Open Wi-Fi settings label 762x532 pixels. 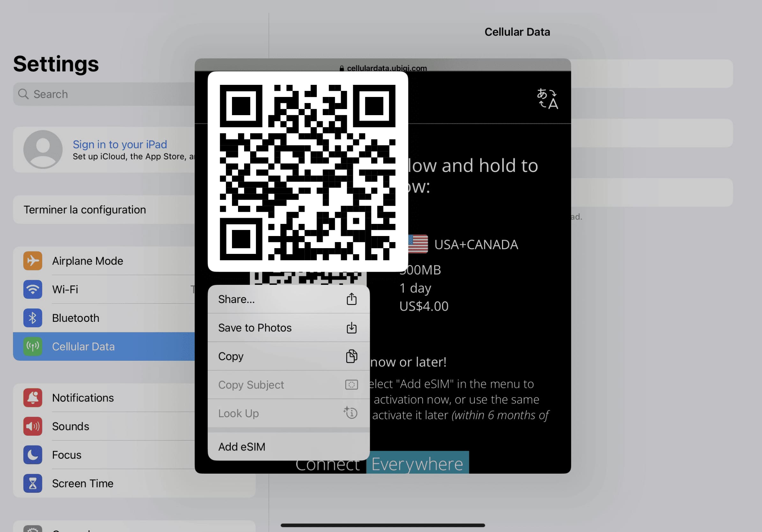[65, 290]
